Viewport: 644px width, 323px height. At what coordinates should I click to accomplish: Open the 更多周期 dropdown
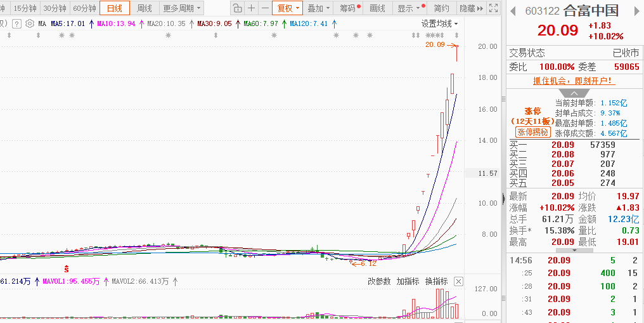181,8
